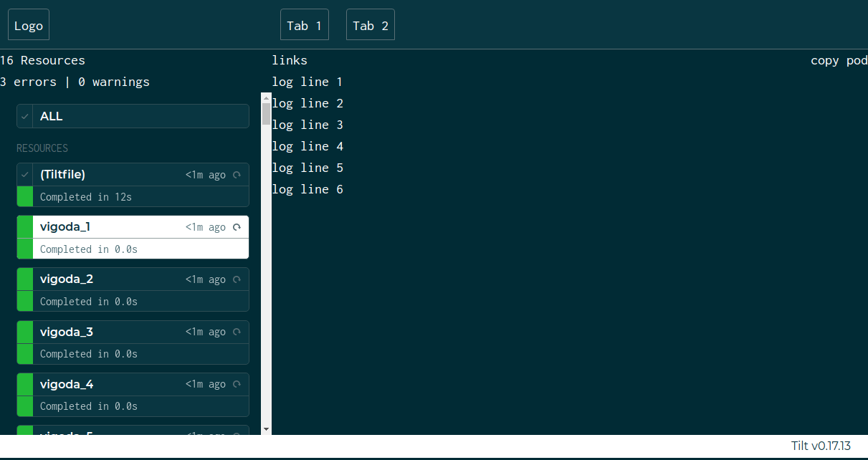
Task: Click Tilt v0.17.13 version text
Action: pos(821,446)
